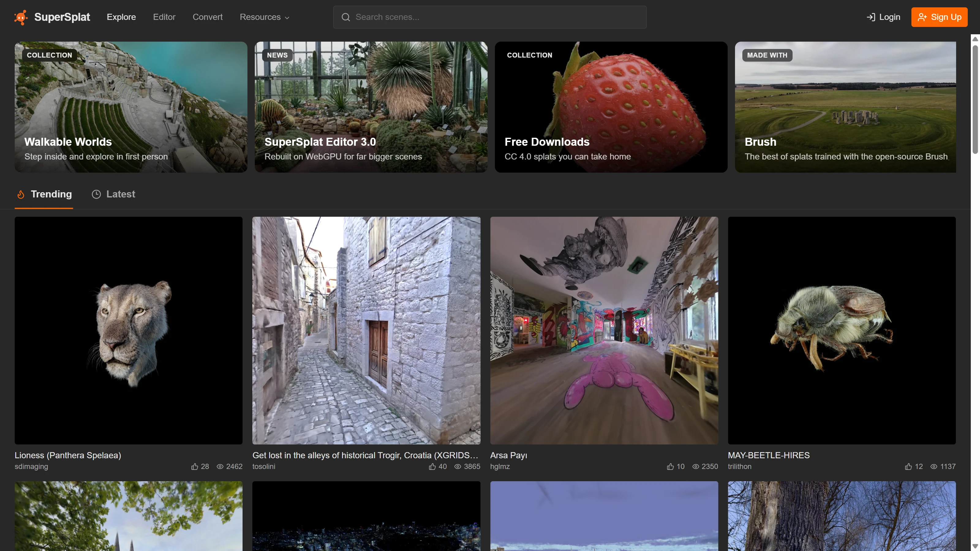Open the Editor page
Screen dimensions: 980x551
164,17
